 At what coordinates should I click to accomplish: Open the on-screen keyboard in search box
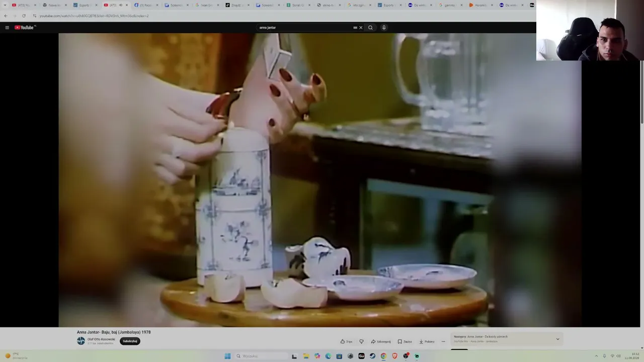(355, 28)
